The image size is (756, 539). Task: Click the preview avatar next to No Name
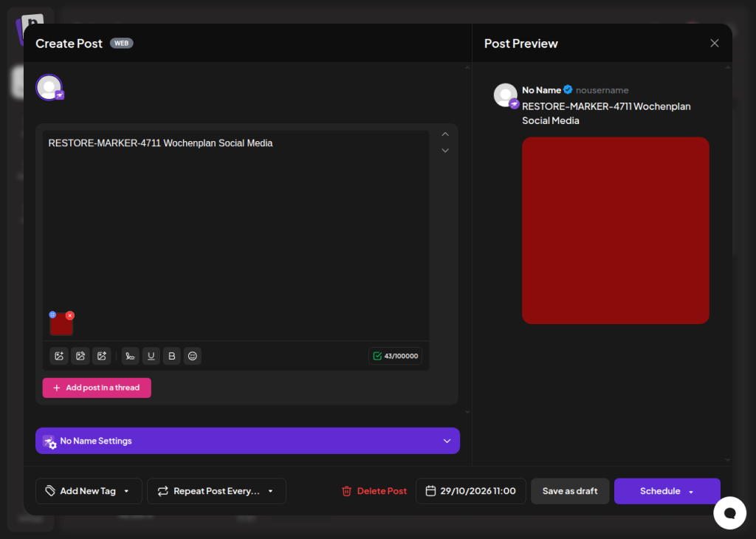pyautogui.click(x=506, y=95)
